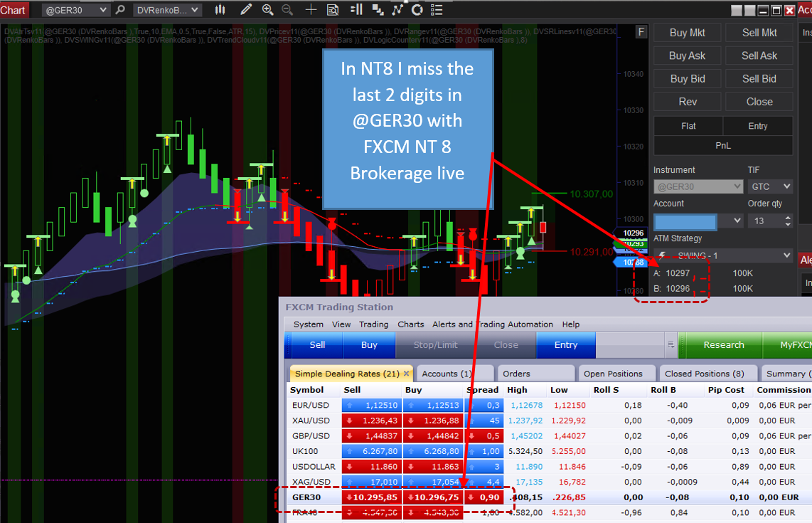The height and width of the screenshot is (523, 812).
Task: Open the @GER30 instrument selector dropdown
Action: [75, 10]
